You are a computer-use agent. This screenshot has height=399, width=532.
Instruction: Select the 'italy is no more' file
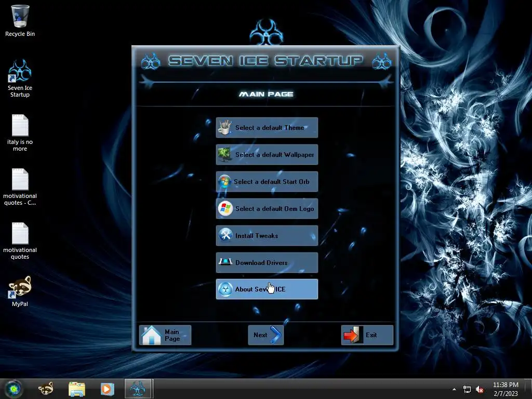coord(20,132)
